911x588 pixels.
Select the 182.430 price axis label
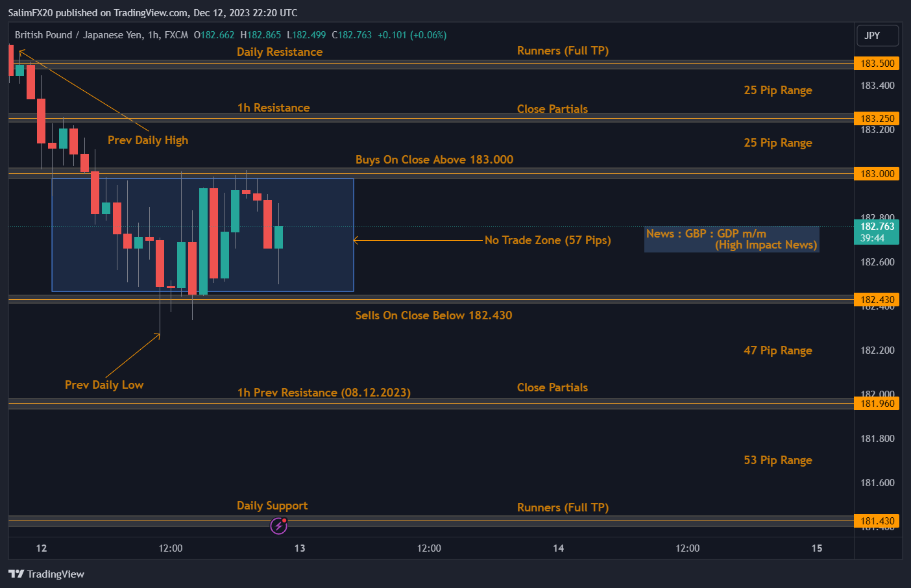[877, 300]
